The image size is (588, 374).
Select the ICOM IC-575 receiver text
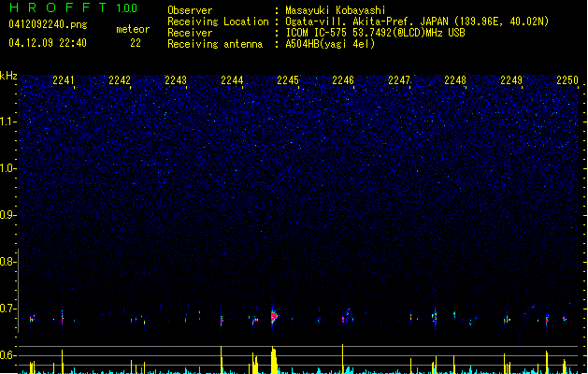pyautogui.click(x=375, y=33)
